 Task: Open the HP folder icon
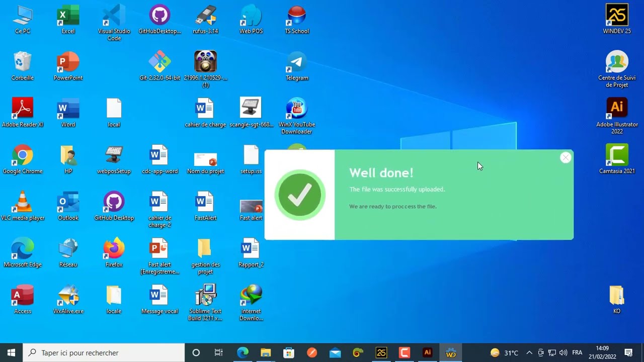pos(68,159)
